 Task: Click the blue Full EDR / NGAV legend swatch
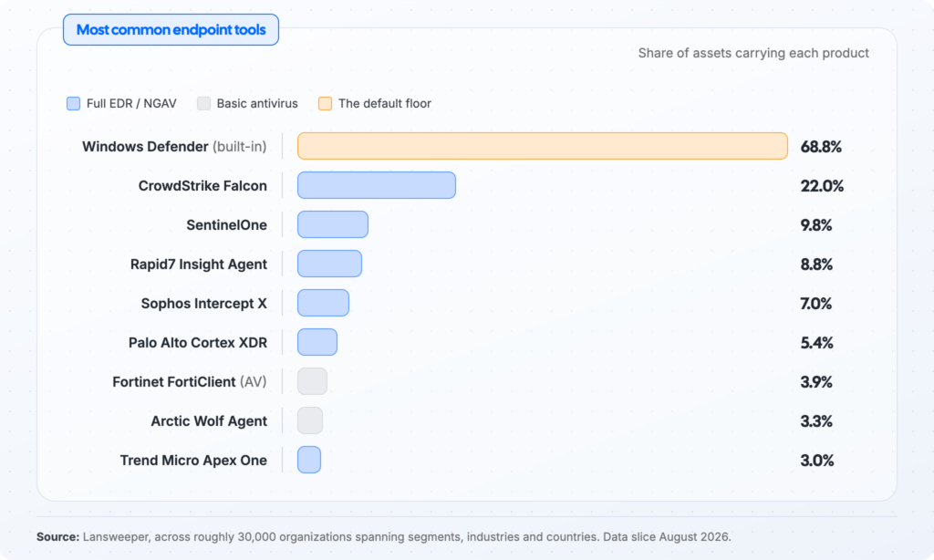click(73, 104)
